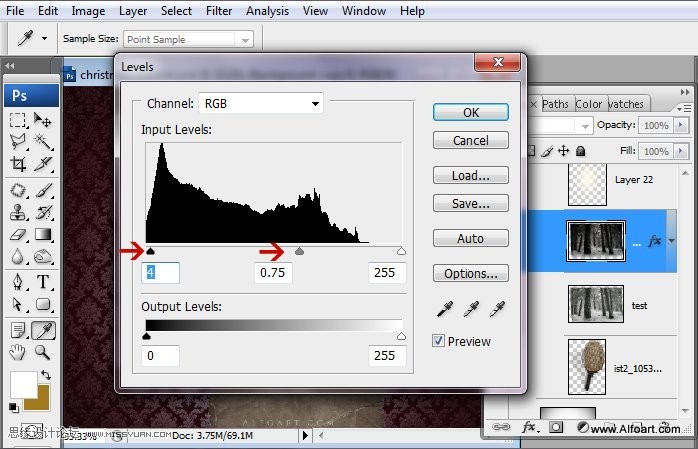Open the eyedropper tool preset picker arrow

coord(45,39)
